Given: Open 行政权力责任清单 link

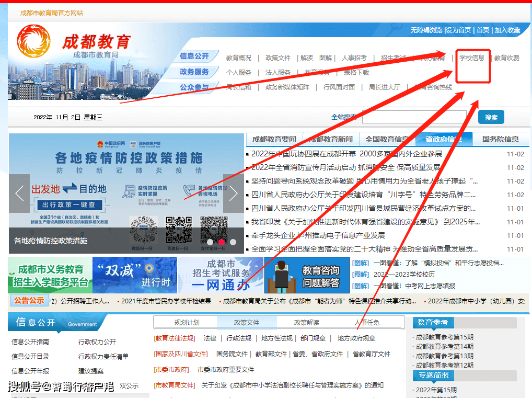Looking at the screenshot, I should click(x=103, y=357).
